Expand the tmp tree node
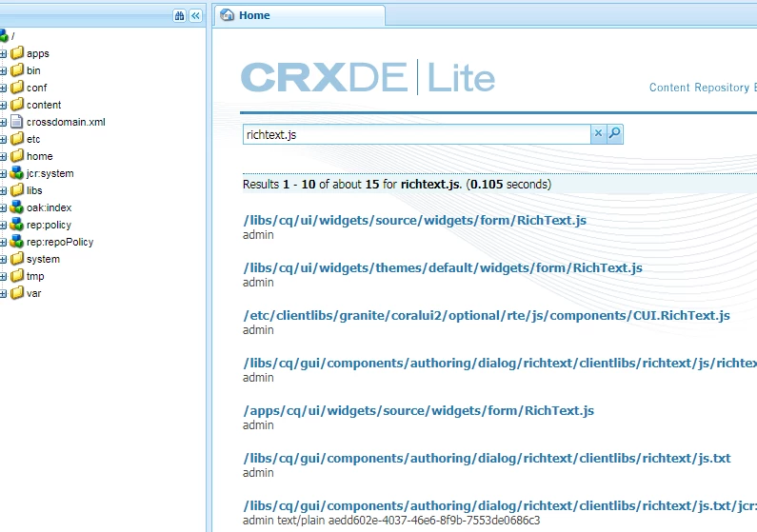Viewport: 757px width, 532px height. click(x=3, y=277)
